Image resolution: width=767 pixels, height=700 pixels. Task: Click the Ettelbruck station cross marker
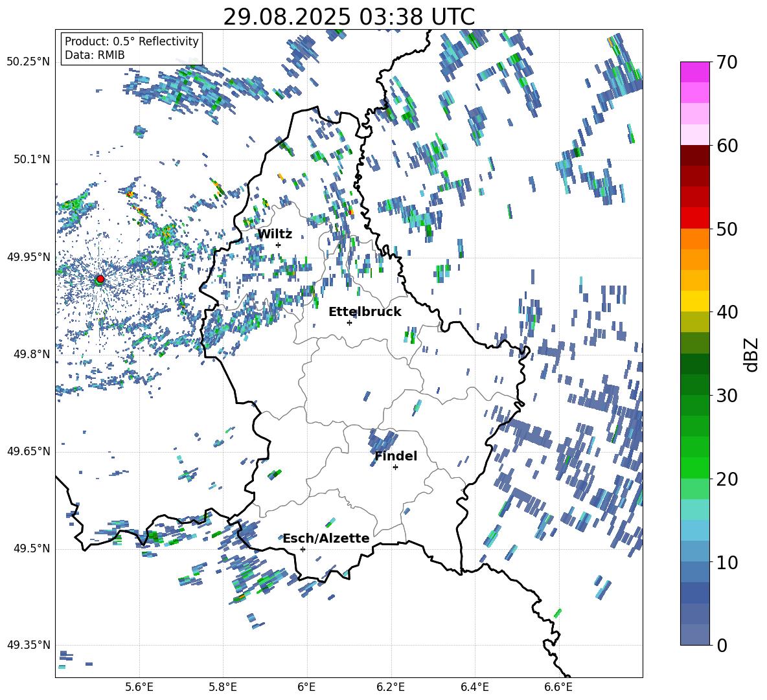(x=349, y=322)
